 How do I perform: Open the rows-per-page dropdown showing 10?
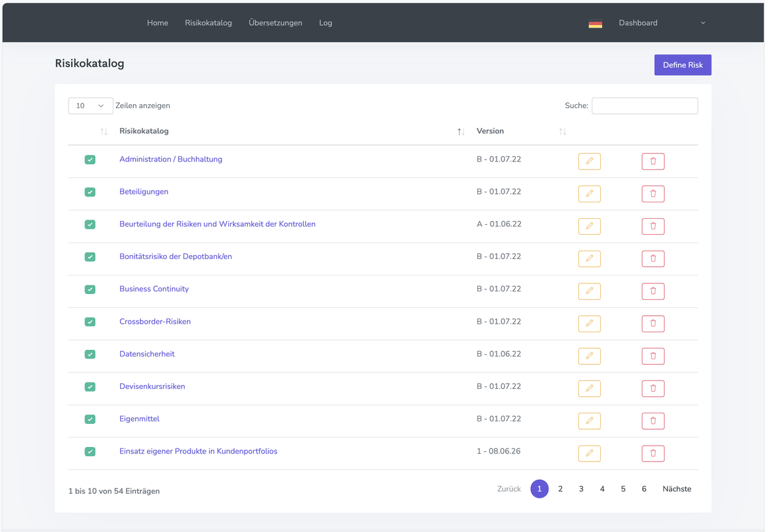(x=90, y=106)
